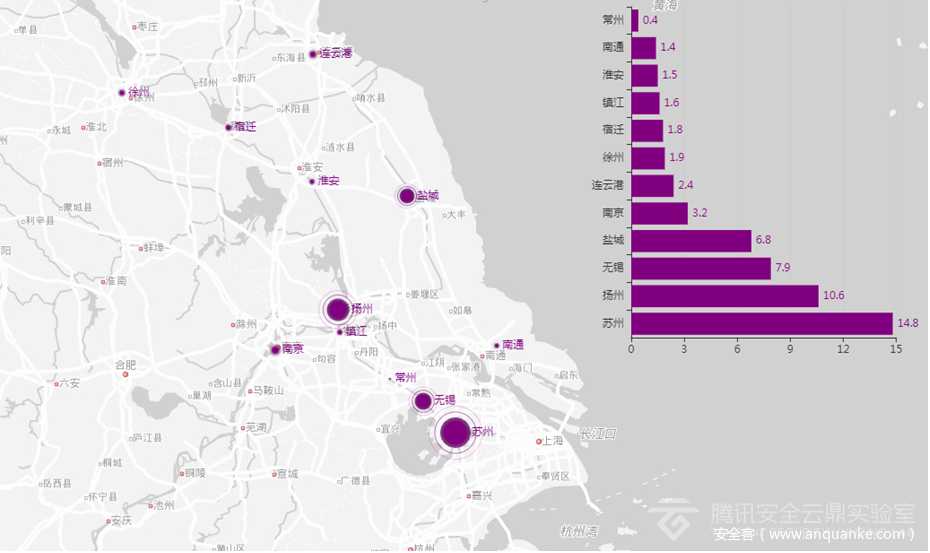Click the Zhenjiang (镇江) map marker
Screen dimensions: 930x553
point(339,331)
